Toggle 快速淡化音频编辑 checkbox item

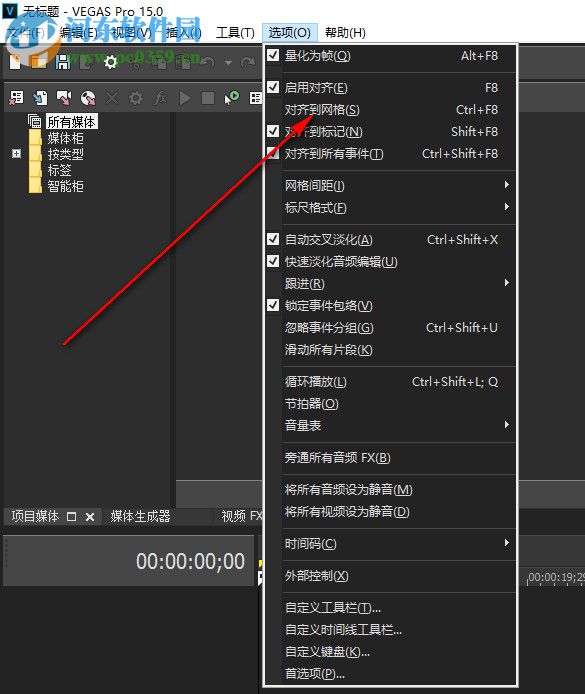point(391,262)
